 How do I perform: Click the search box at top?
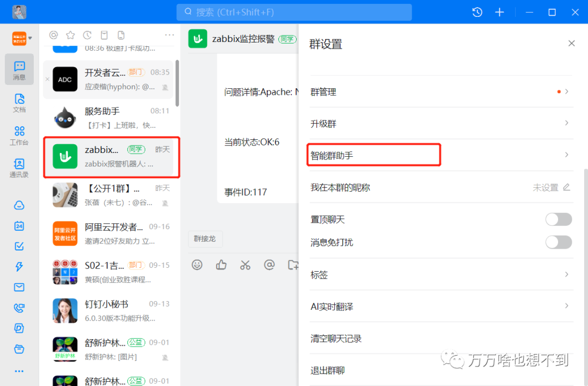pos(294,13)
